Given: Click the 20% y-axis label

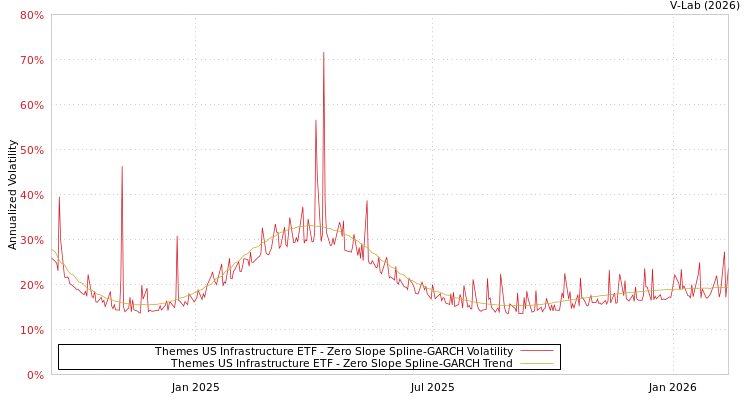Looking at the screenshot, I should tap(32, 285).
